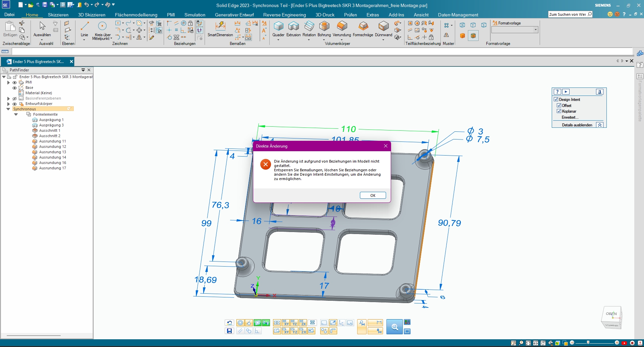Open the Prüfen ribbon tab
This screenshot has height=347, width=644.
click(x=350, y=15)
